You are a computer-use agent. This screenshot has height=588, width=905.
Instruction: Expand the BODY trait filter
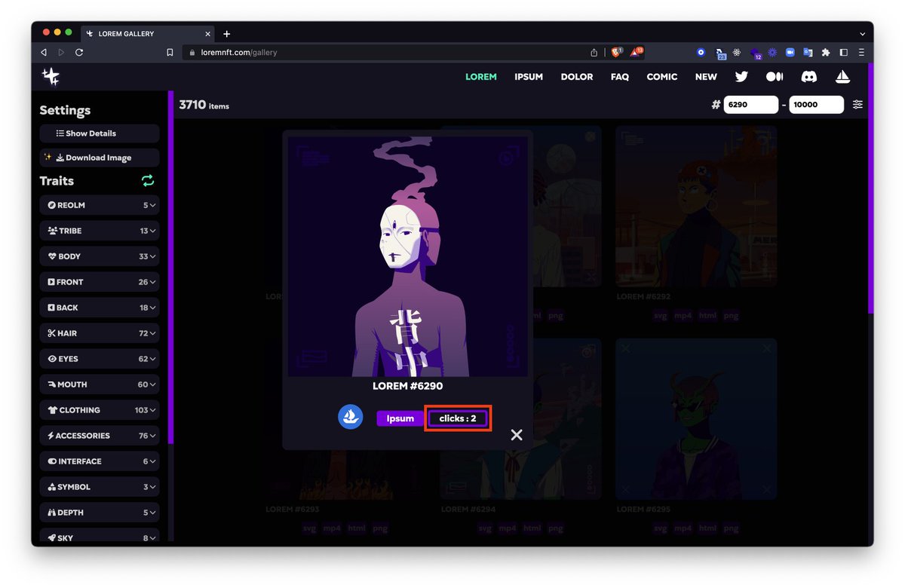(x=100, y=256)
